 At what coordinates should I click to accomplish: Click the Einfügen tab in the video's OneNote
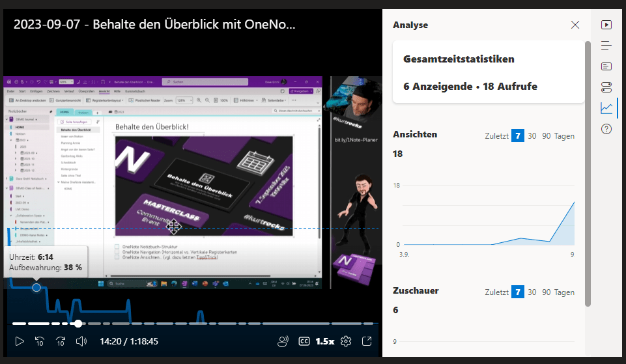pyautogui.click(x=36, y=91)
